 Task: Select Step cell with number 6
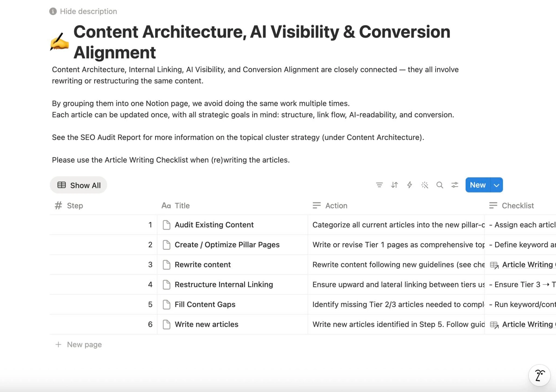click(x=103, y=324)
